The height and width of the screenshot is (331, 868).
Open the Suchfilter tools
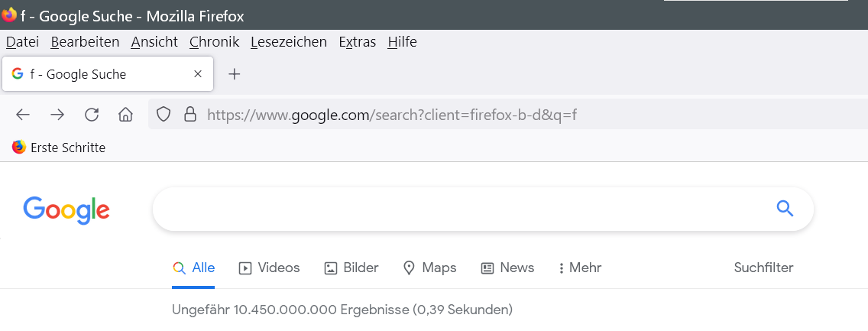pyautogui.click(x=763, y=268)
